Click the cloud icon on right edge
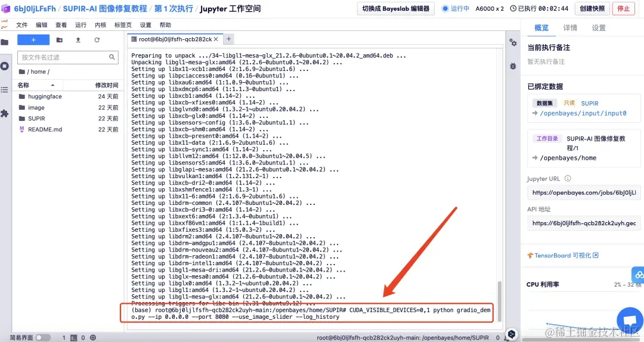Screen dimensions: 644x342 coord(638,275)
